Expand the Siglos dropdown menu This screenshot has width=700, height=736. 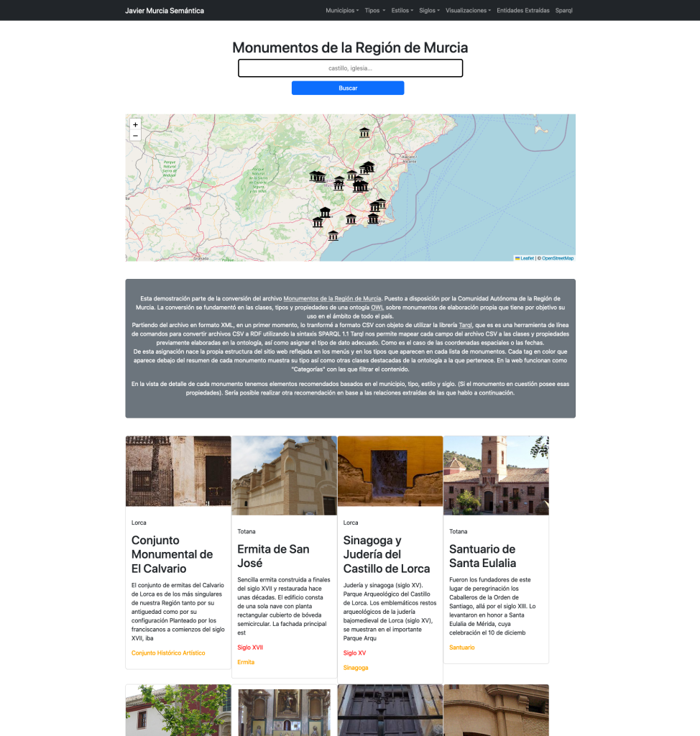[x=429, y=11]
